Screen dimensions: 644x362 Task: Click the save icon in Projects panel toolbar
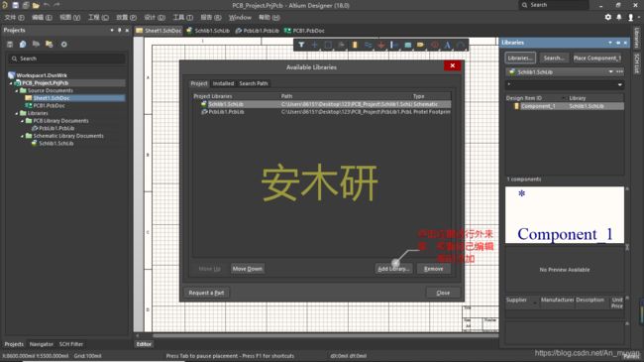10,44
